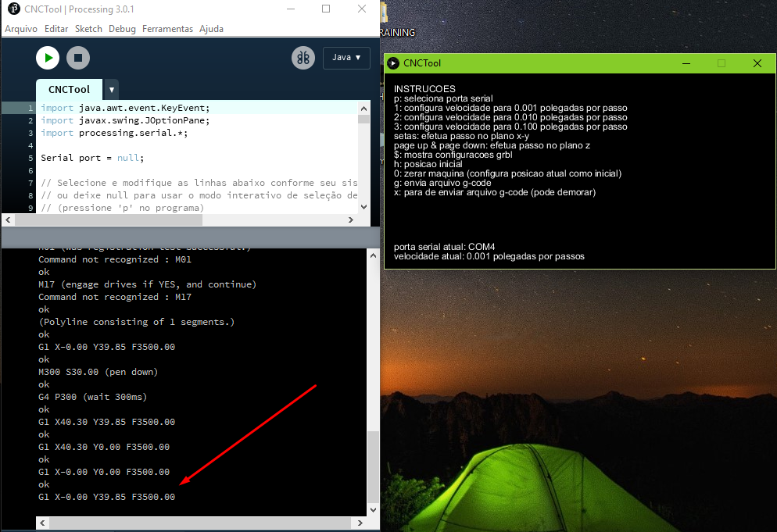Open the Java mode dropdown
The height and width of the screenshot is (532, 777).
(346, 58)
